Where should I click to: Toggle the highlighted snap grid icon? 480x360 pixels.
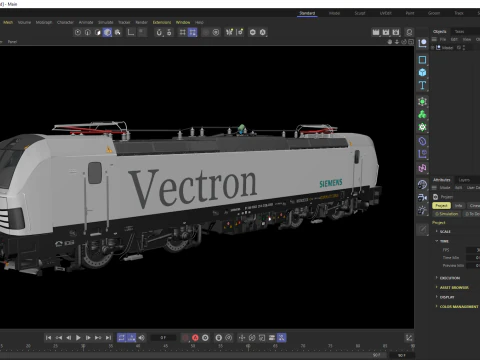(x=192, y=32)
